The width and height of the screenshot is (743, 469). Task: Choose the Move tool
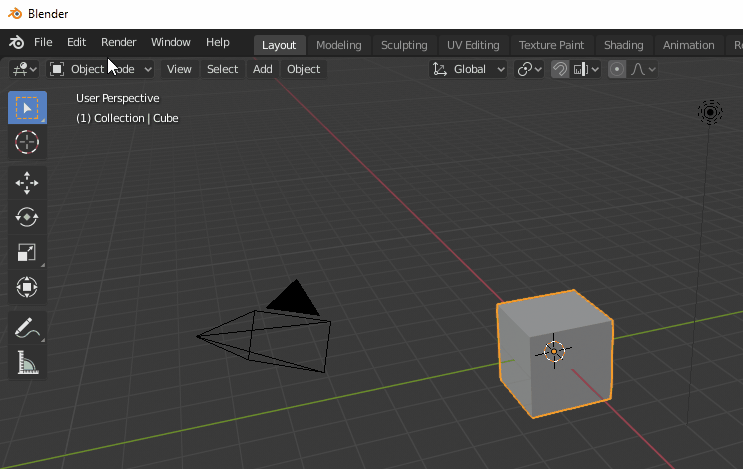pyautogui.click(x=27, y=183)
